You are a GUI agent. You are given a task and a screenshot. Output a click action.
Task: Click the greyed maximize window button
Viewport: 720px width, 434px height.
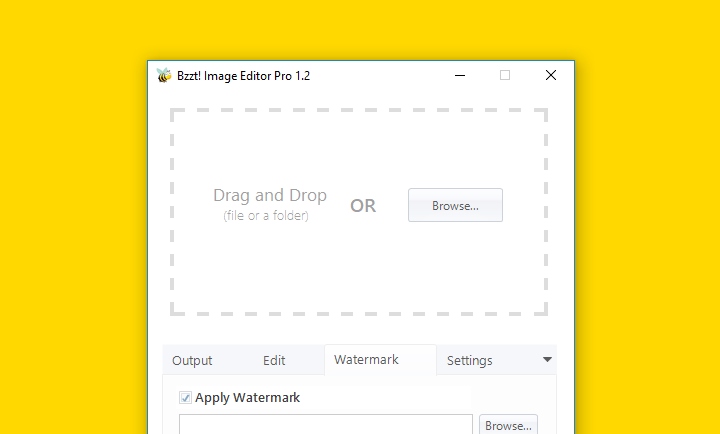pyautogui.click(x=505, y=75)
